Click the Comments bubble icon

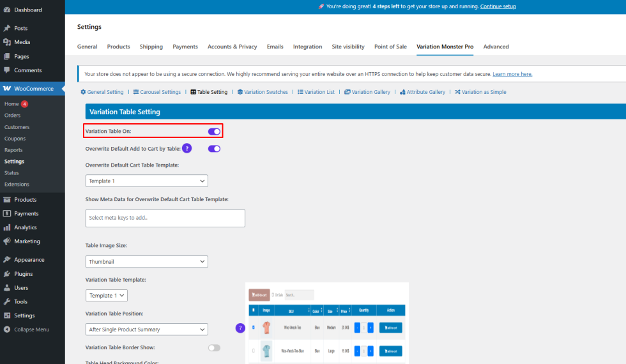tap(7, 70)
